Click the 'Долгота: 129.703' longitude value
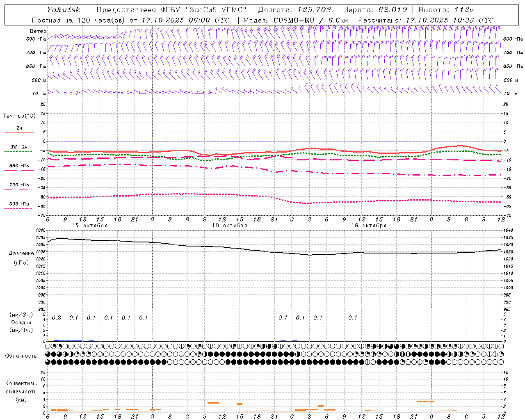The image size is (525, 420). [x=294, y=10]
